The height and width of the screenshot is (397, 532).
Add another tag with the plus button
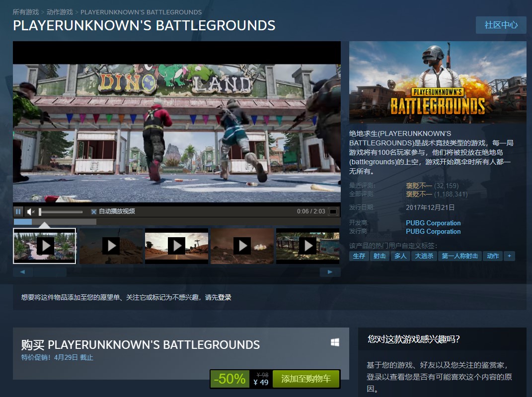tap(509, 256)
